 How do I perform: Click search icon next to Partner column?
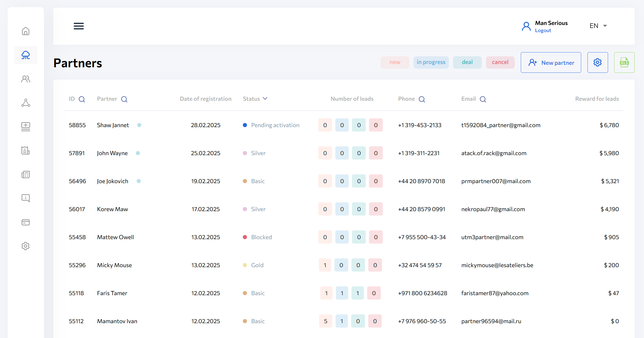coord(124,99)
